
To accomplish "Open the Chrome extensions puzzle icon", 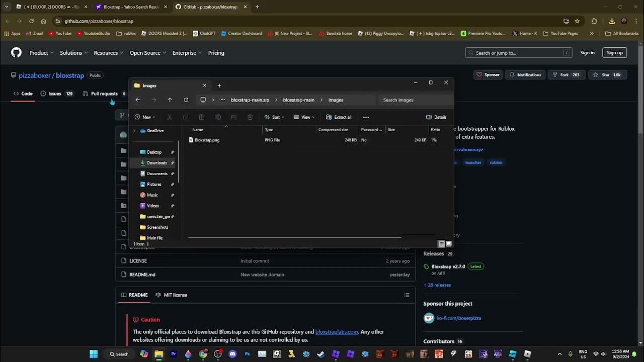I will [x=594, y=21].
